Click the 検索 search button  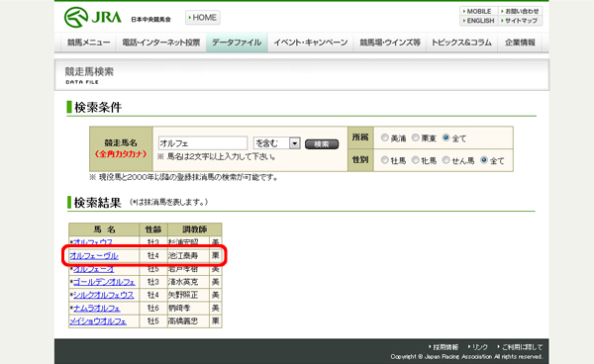(322, 144)
